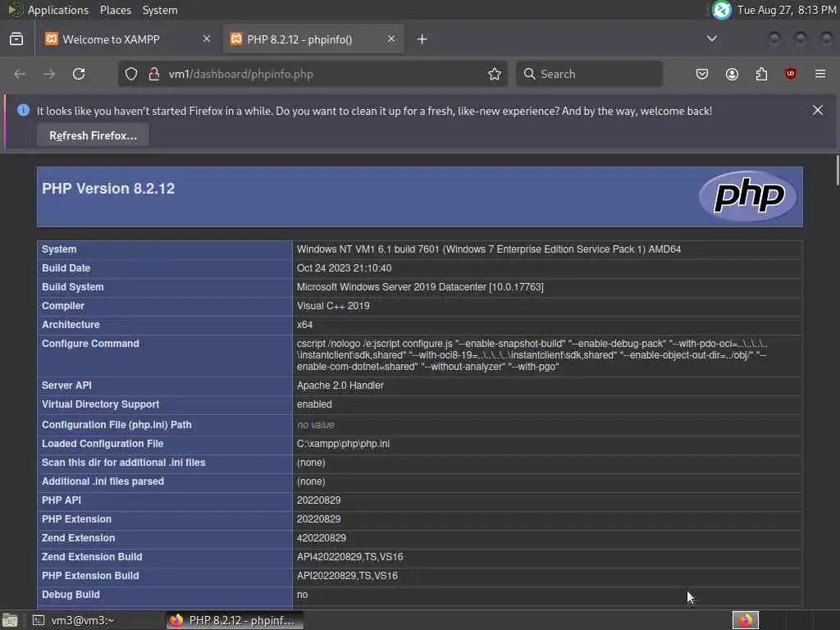Click Virtual Directory Support label

[100, 404]
